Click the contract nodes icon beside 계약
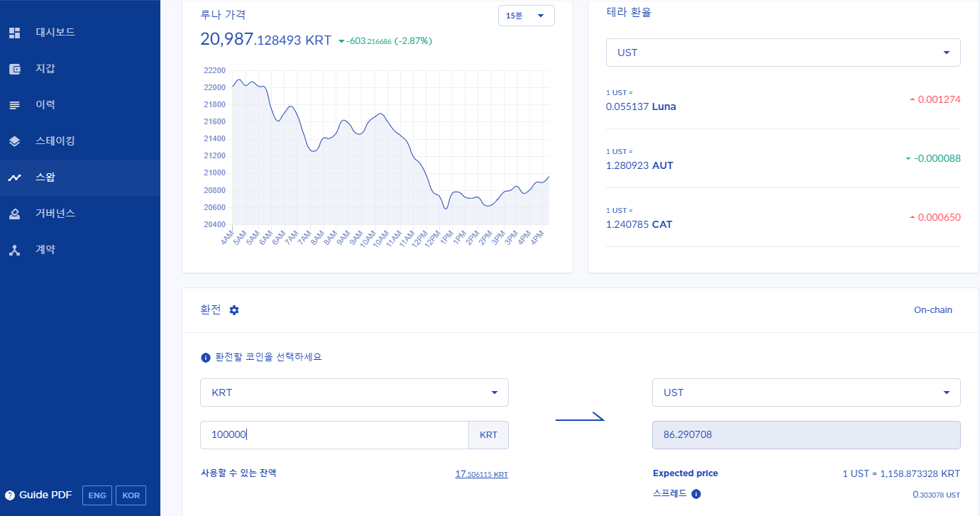Screen dimensions: 980x516 point(15,250)
